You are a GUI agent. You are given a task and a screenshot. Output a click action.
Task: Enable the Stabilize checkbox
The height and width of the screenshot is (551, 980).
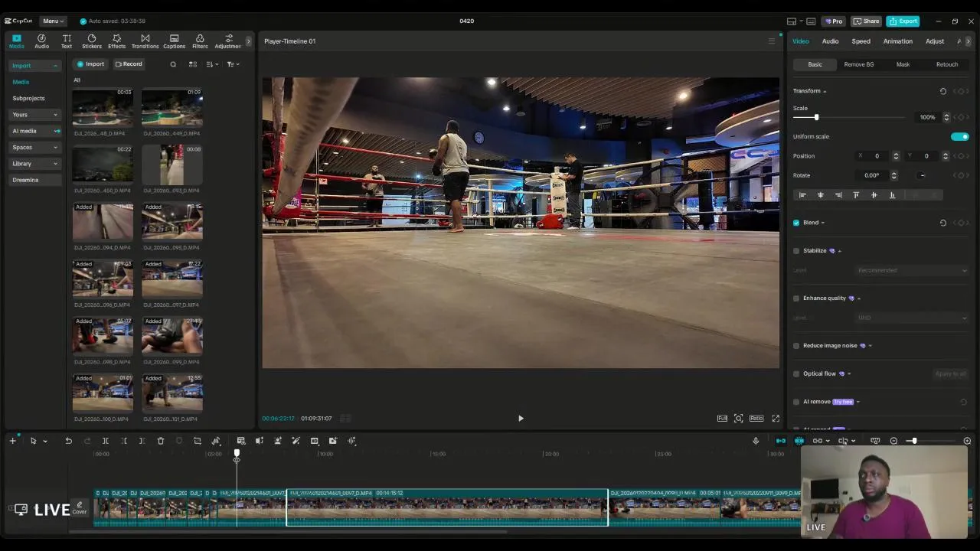(796, 251)
